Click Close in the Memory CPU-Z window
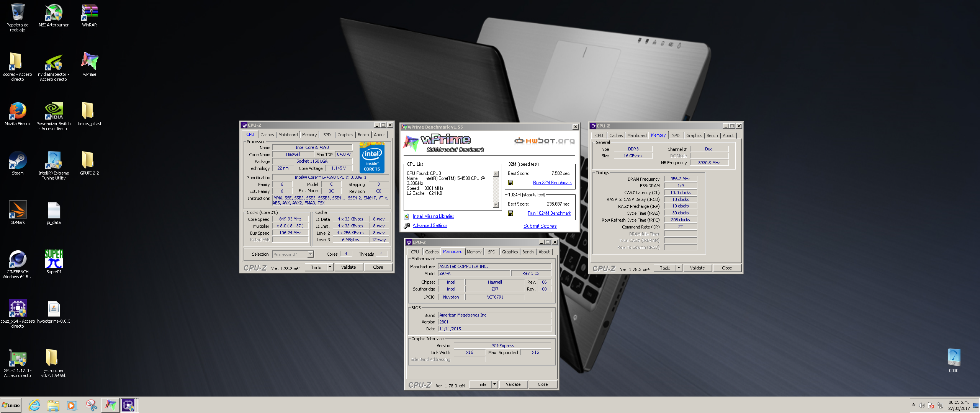The image size is (980, 413). pyautogui.click(x=727, y=268)
